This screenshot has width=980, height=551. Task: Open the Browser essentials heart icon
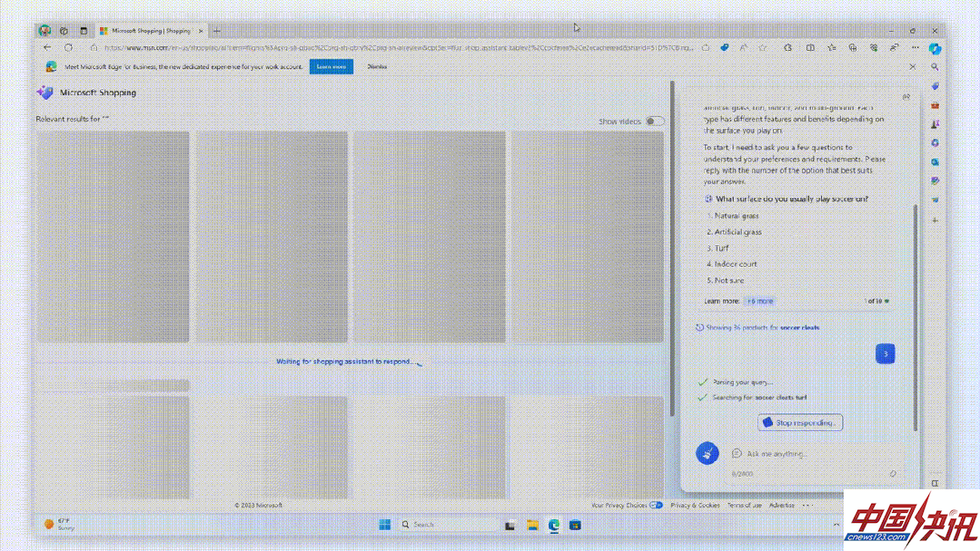[x=874, y=47]
